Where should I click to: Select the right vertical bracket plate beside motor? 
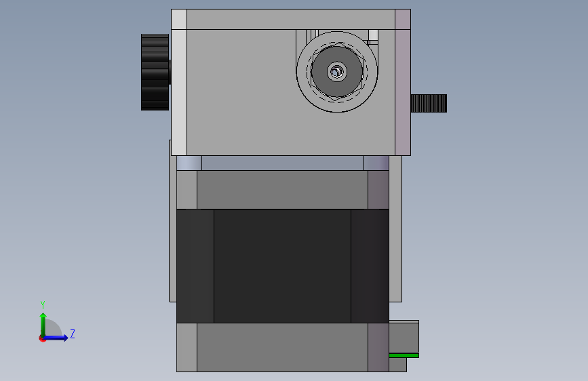395,228
